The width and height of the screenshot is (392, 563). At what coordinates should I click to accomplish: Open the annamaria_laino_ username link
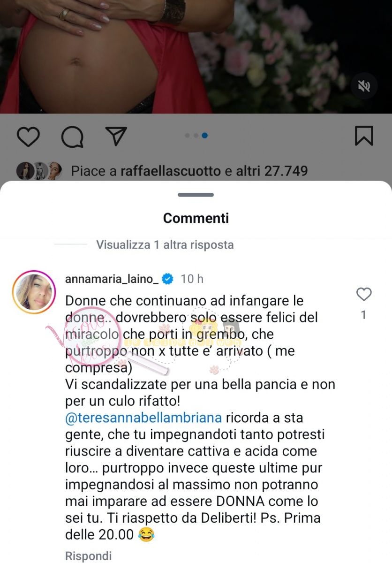pos(112,279)
